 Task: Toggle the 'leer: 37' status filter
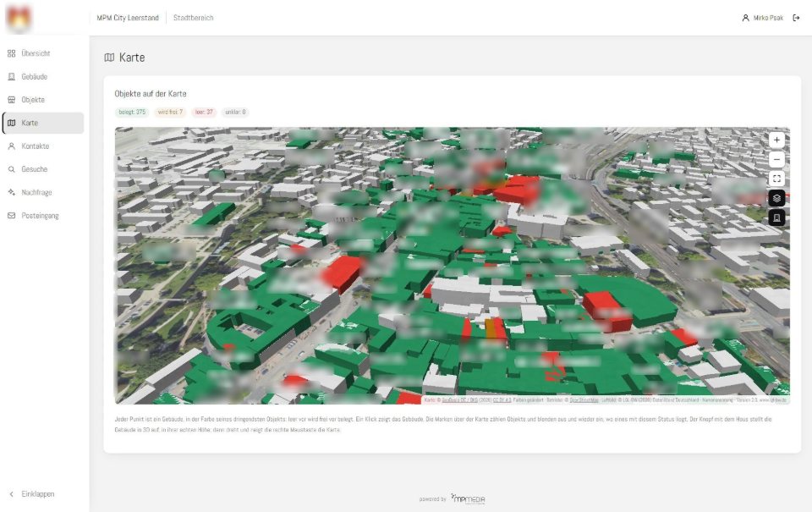pos(204,112)
